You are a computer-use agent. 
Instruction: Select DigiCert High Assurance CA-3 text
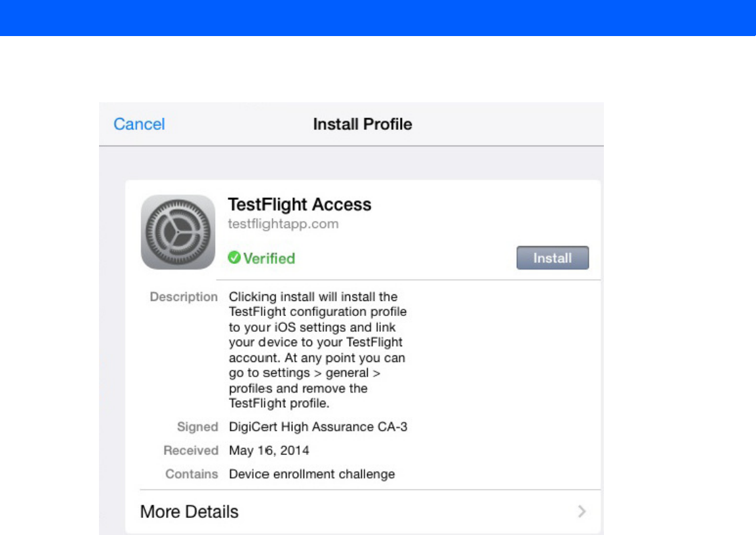[x=318, y=427]
